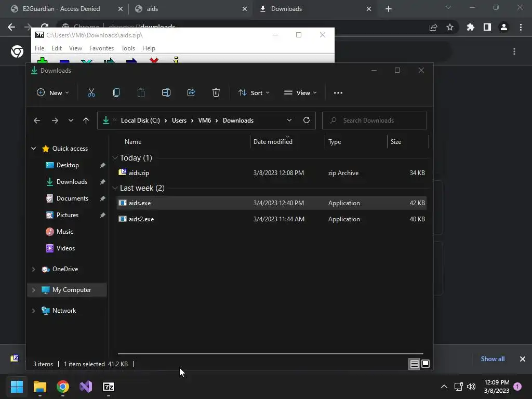
Task: Open the Sort dropdown
Action: tap(254, 92)
